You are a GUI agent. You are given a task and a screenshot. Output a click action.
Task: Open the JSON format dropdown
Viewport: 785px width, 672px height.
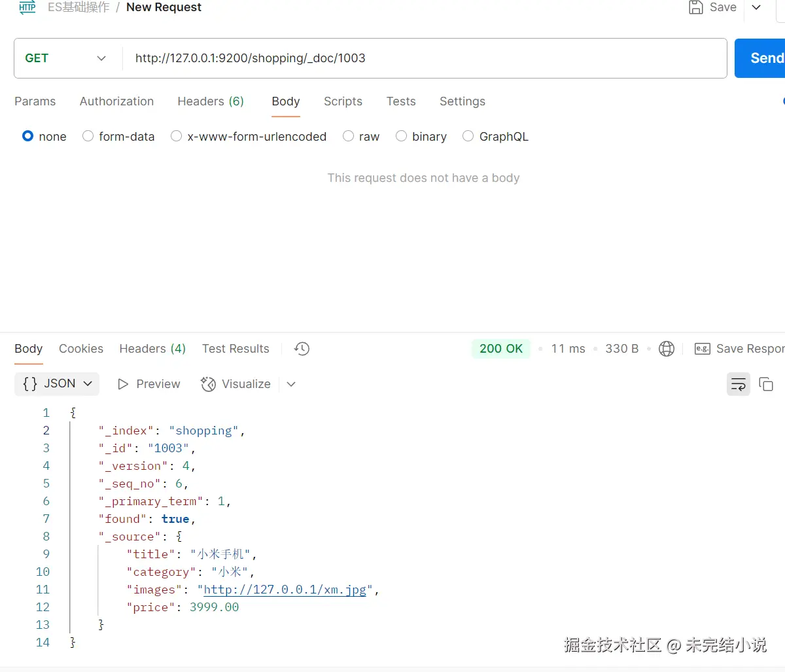[x=57, y=384]
